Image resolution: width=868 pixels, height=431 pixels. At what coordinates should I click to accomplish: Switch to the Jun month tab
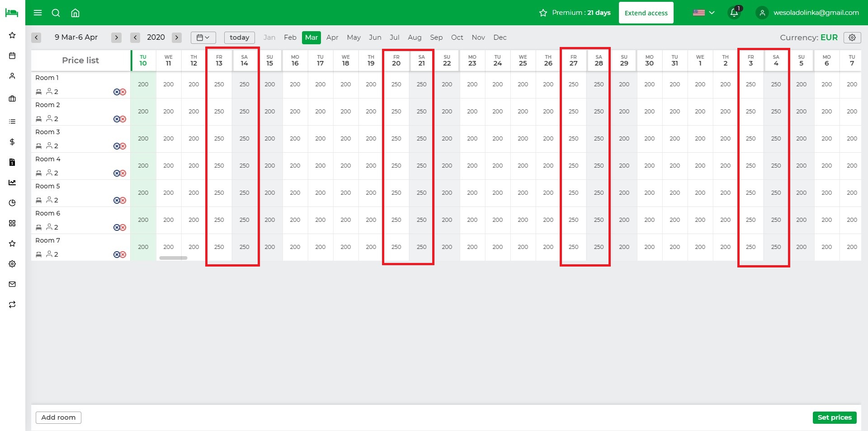click(375, 37)
